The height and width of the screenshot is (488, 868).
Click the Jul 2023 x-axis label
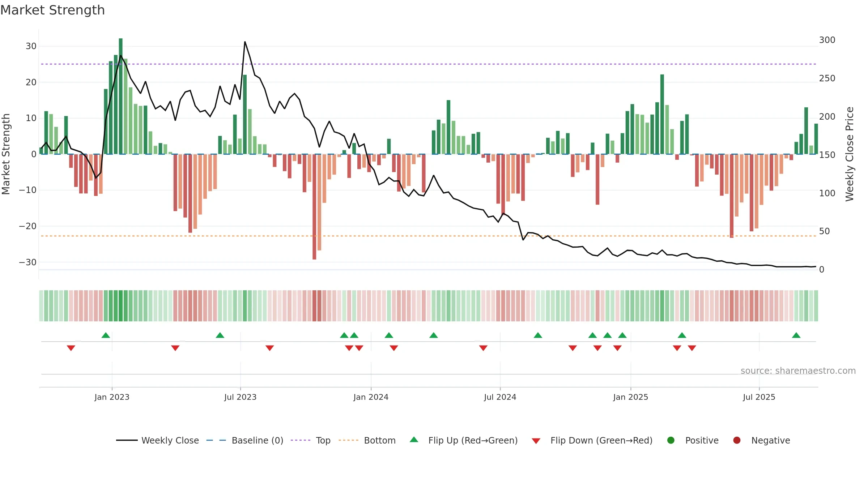[240, 397]
